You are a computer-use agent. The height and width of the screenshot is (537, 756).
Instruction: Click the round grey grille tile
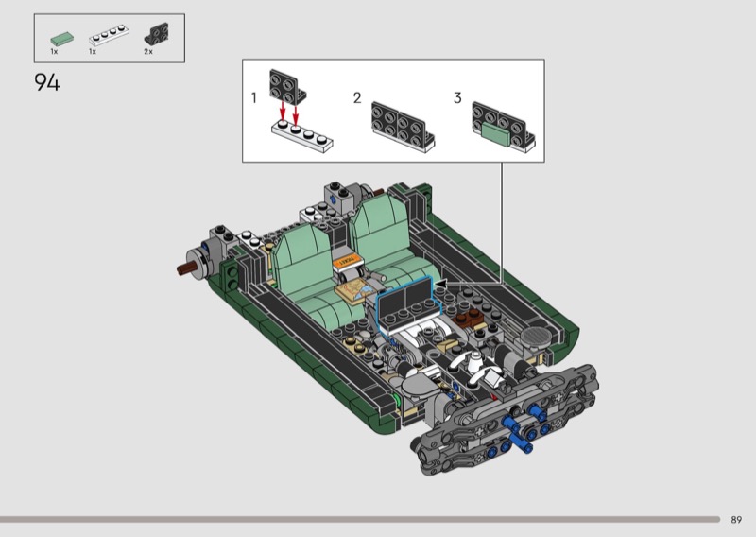[x=535, y=335]
